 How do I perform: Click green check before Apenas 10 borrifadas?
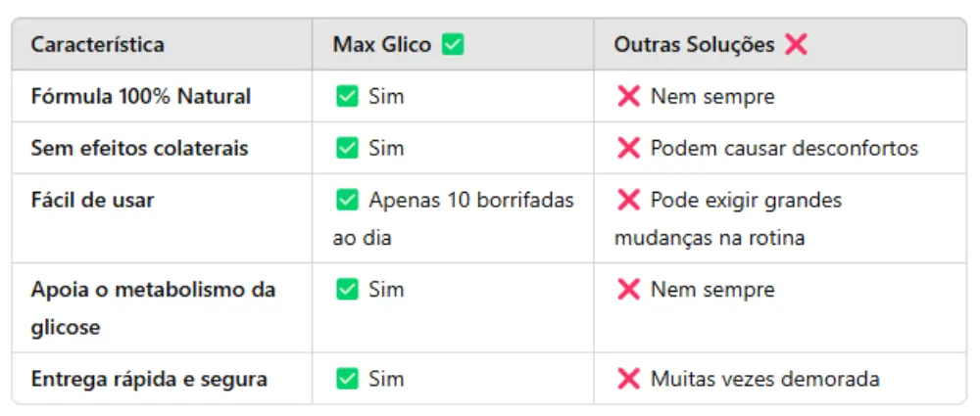click(347, 201)
